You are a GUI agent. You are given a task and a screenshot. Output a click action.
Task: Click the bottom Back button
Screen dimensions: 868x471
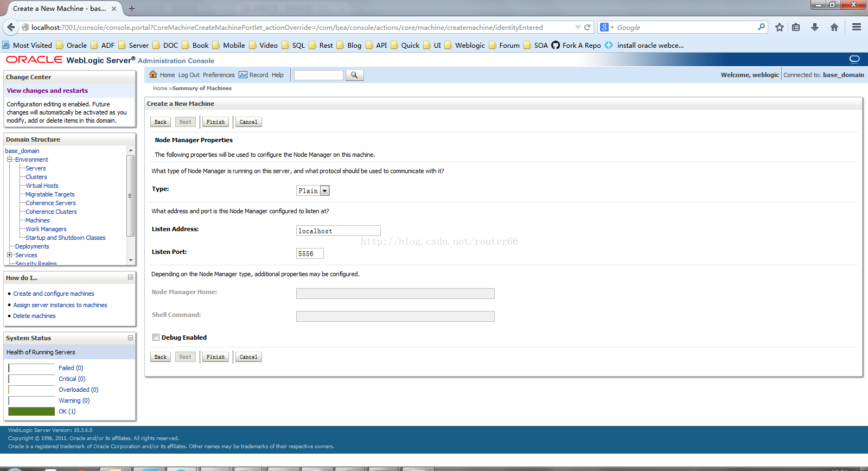coord(161,357)
